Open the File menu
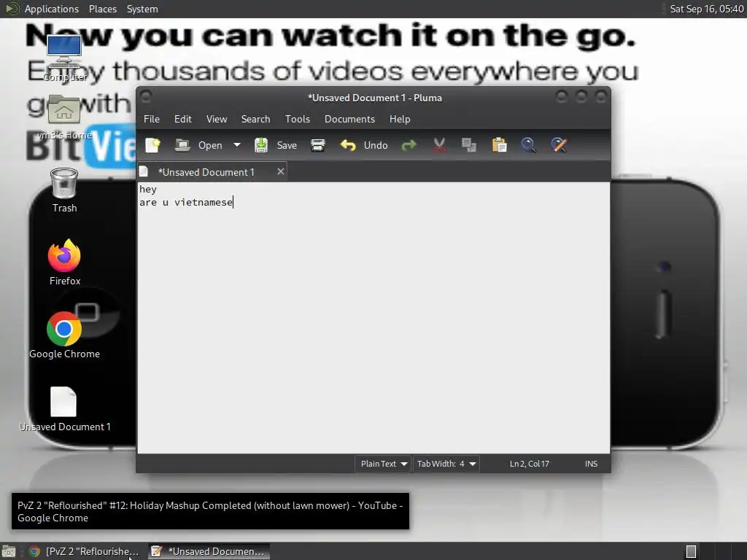This screenshot has height=560, width=747. click(x=152, y=119)
